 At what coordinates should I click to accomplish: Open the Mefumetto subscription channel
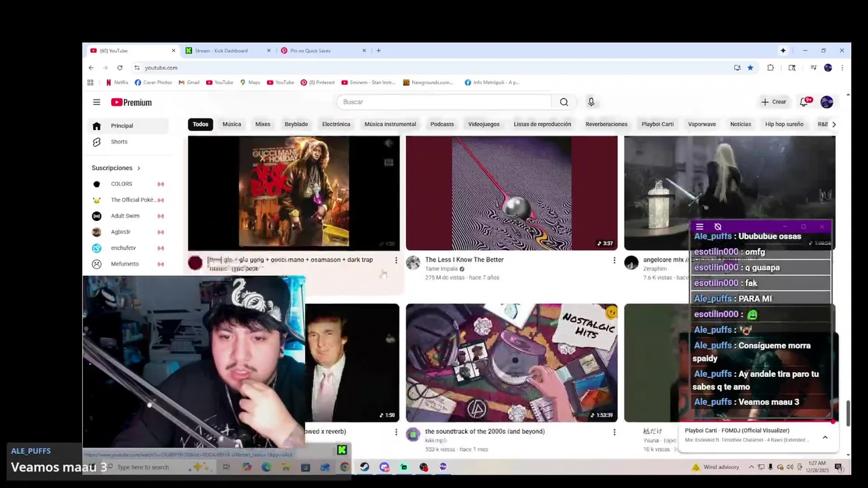tap(128, 264)
